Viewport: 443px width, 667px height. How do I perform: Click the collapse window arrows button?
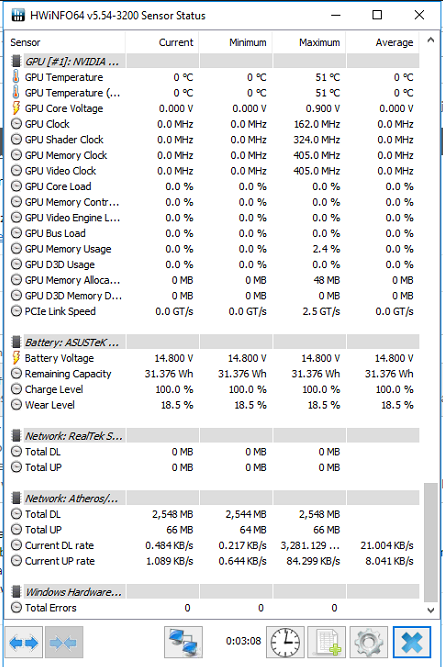[x=64, y=642]
